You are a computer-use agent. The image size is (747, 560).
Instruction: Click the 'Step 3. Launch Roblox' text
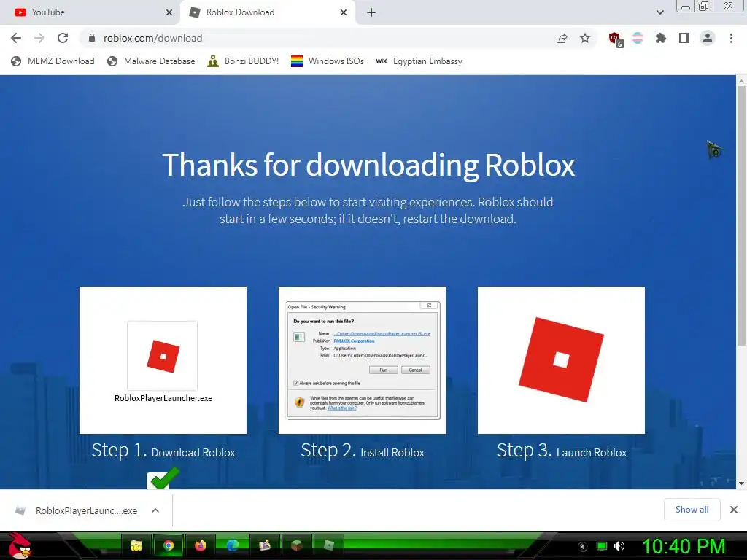(562, 451)
